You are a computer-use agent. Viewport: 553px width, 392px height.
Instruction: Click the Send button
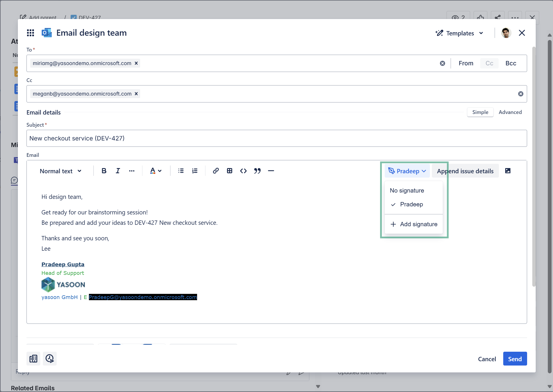coord(514,359)
